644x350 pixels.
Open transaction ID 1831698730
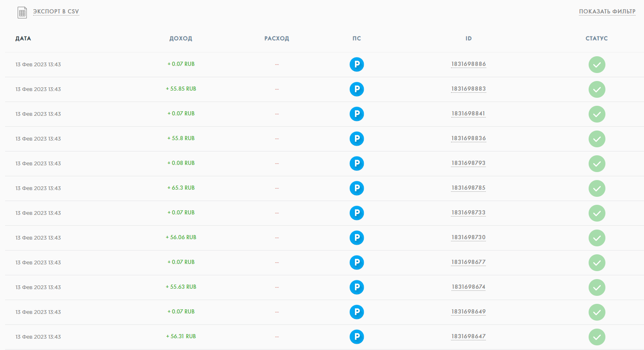[469, 238]
